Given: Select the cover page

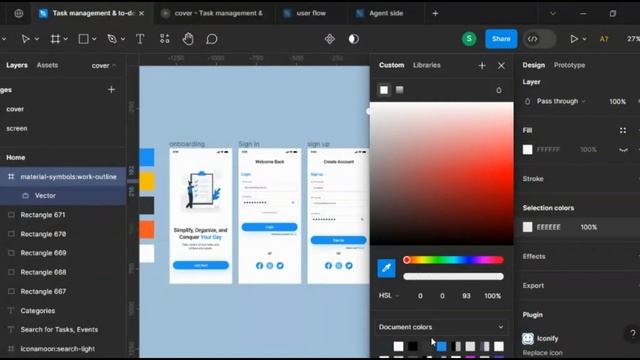Looking at the screenshot, I should [15, 109].
